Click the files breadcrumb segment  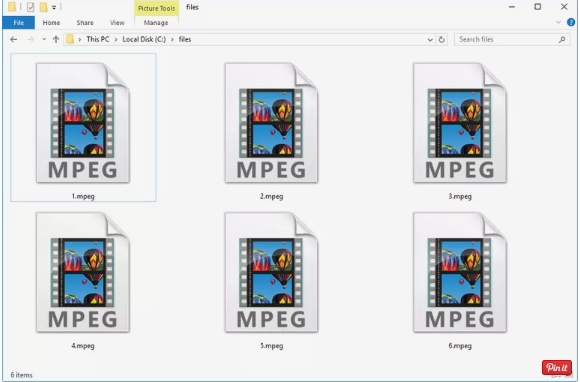pos(185,39)
